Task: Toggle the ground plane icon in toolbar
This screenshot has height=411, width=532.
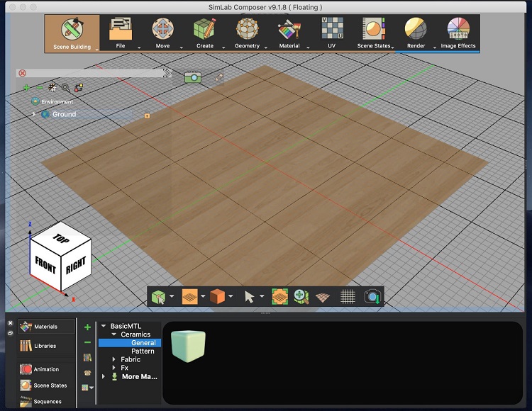Action: [x=323, y=297]
